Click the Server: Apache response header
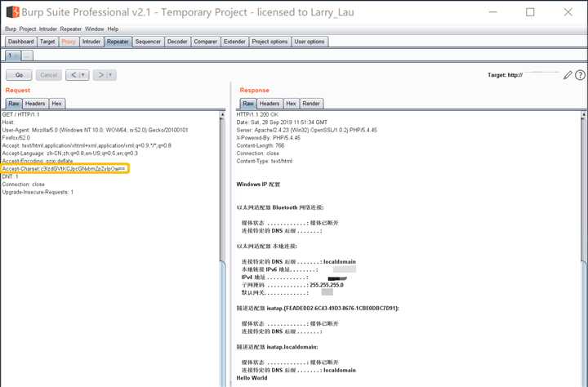 tap(307, 130)
